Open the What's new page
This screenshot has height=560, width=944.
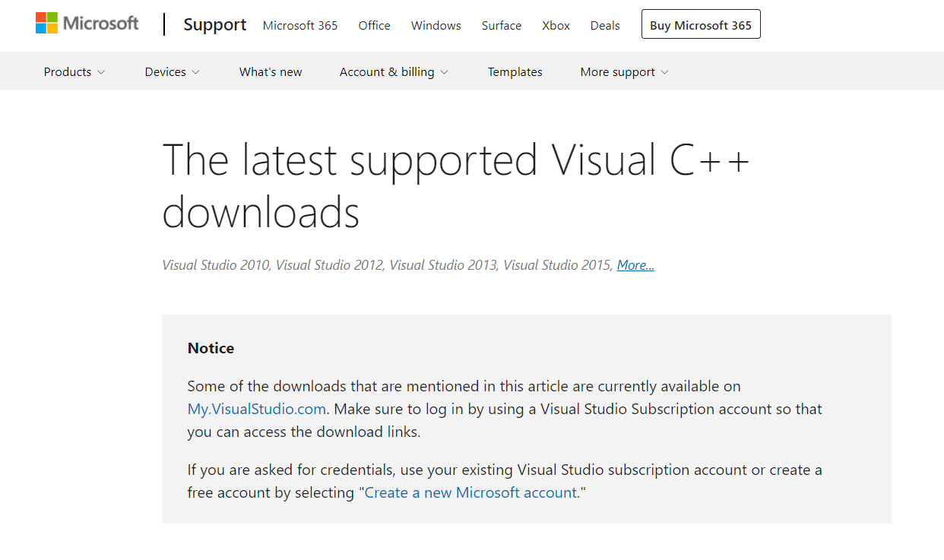(271, 71)
